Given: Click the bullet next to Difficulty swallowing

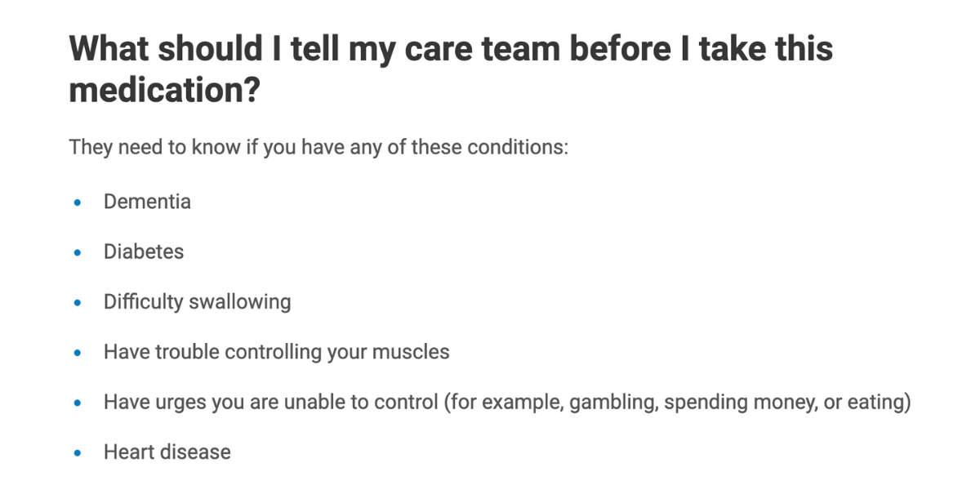Looking at the screenshot, I should 78,303.
